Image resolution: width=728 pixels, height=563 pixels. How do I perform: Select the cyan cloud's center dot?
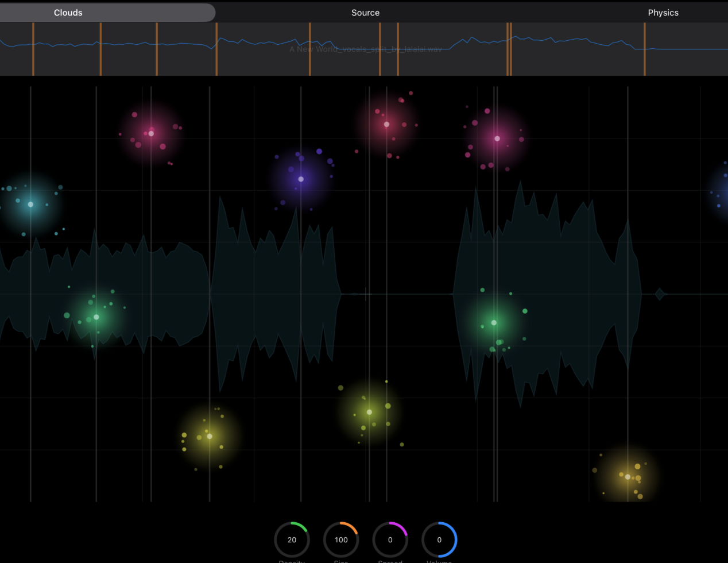(30, 204)
